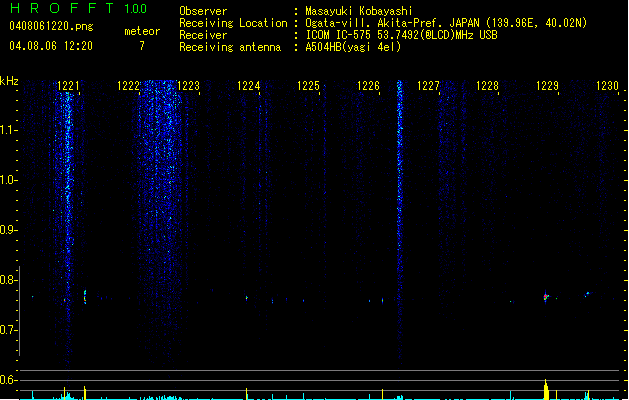Click time axis label 1224
This screenshot has width=629, height=400.
tap(248, 86)
